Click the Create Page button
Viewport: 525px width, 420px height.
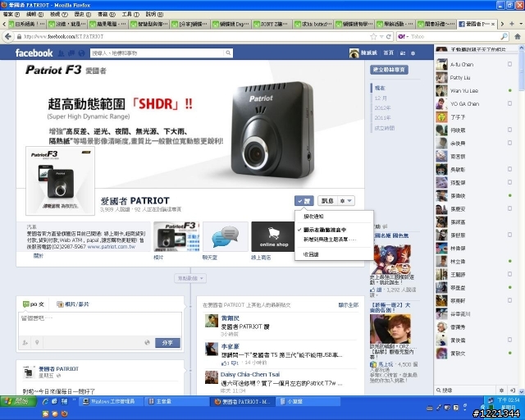pyautogui.click(x=389, y=70)
